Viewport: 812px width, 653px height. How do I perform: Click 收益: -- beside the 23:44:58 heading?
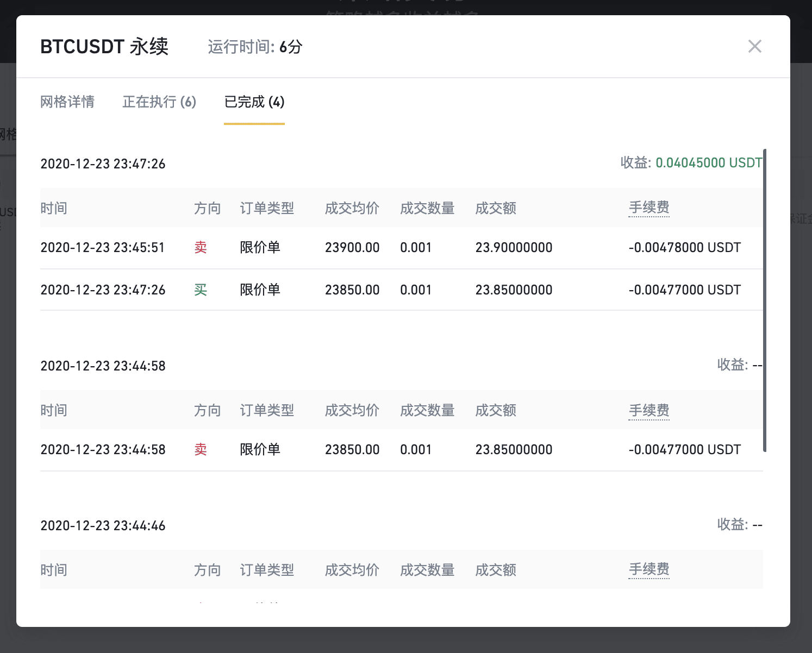click(x=740, y=365)
